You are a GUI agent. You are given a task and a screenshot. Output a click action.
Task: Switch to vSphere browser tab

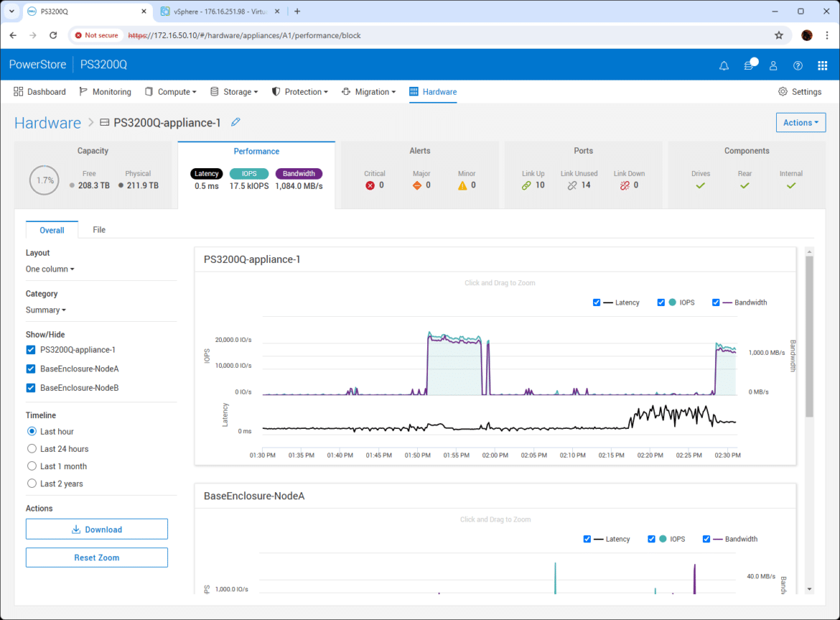click(220, 11)
